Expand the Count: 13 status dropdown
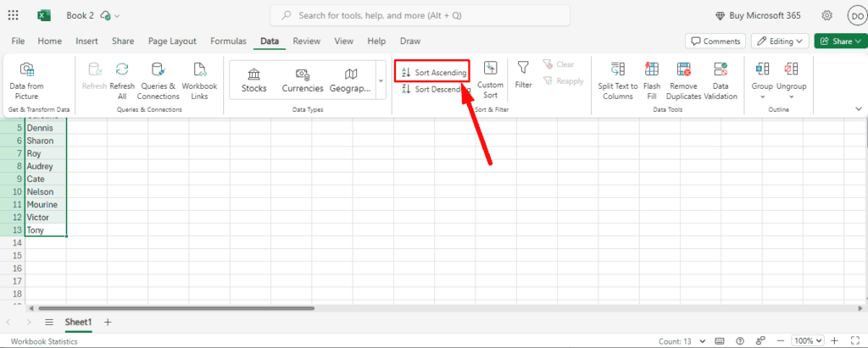Image resolution: width=868 pixels, height=348 pixels. tap(703, 341)
